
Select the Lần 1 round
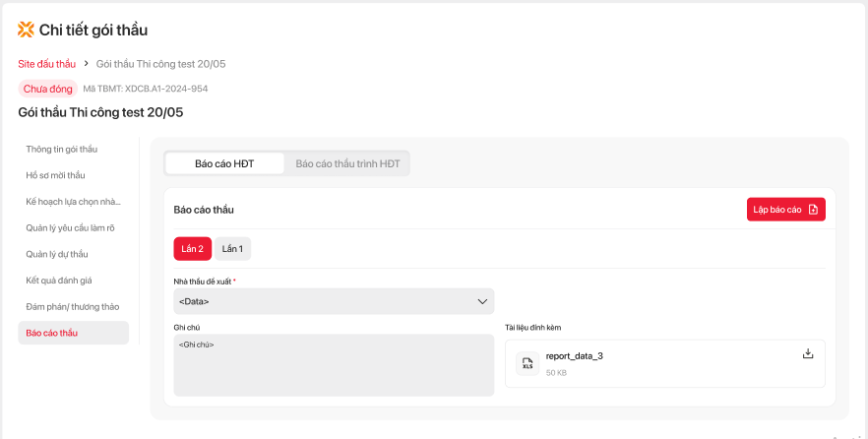[x=232, y=249]
